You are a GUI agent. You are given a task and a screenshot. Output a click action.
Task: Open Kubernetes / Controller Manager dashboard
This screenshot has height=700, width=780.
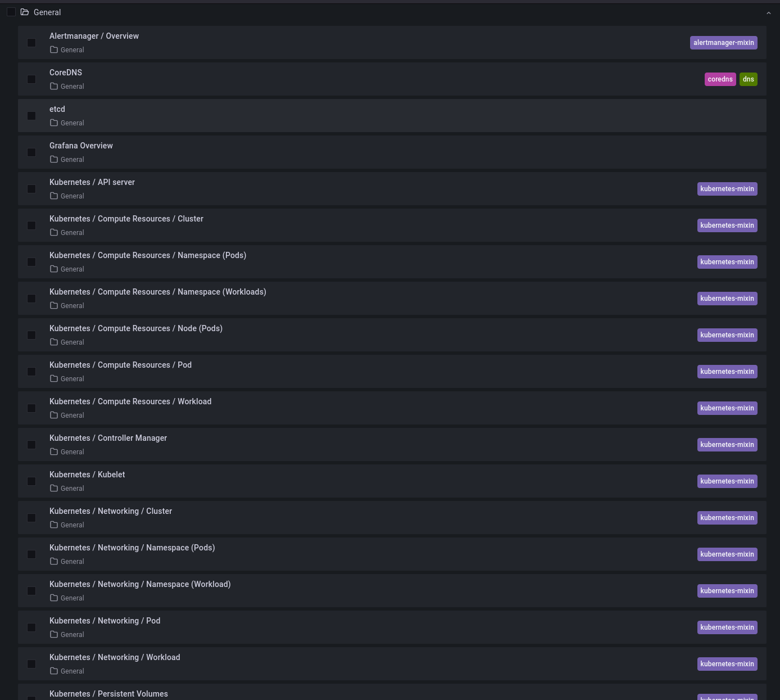pos(108,438)
